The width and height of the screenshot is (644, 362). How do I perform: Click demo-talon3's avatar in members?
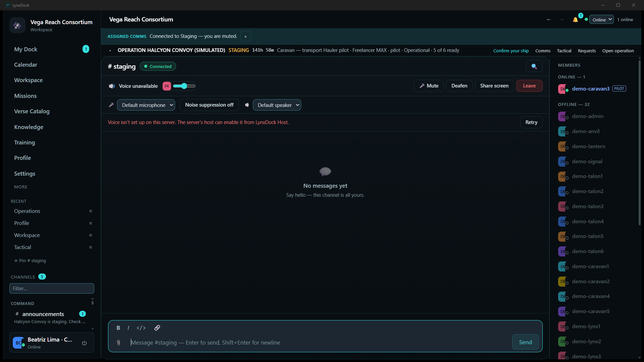562,206
